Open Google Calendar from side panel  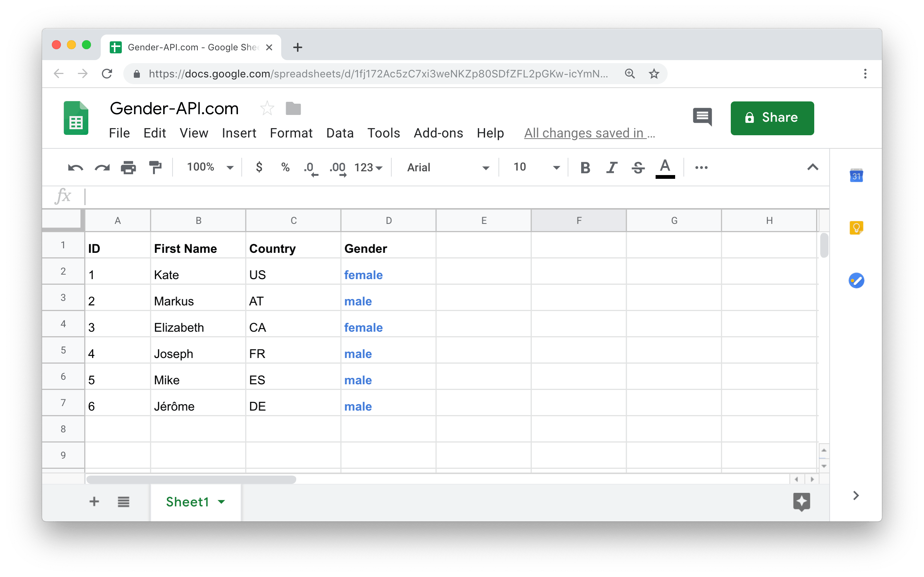[856, 175]
